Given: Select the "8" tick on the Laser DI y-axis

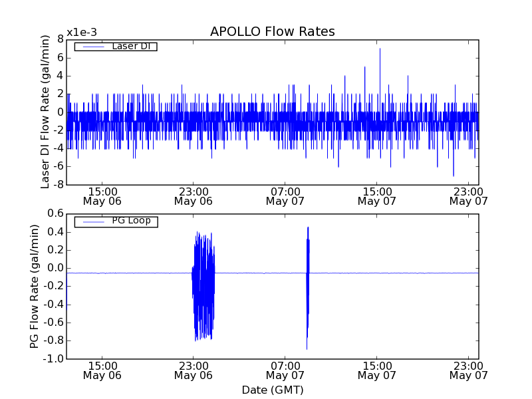Looking at the screenshot, I should [x=60, y=39].
